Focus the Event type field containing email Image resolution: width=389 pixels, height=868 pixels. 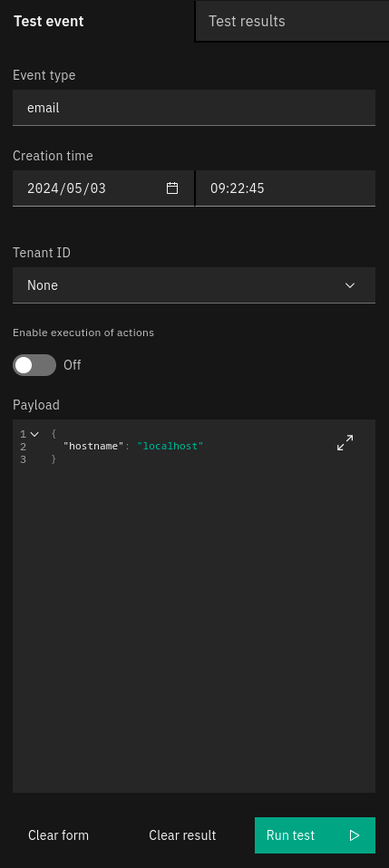[x=194, y=108]
